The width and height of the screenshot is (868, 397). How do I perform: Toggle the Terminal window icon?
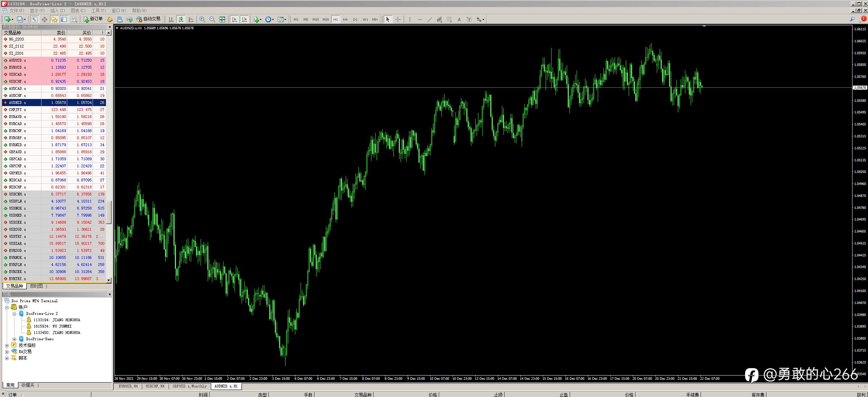coord(64,19)
